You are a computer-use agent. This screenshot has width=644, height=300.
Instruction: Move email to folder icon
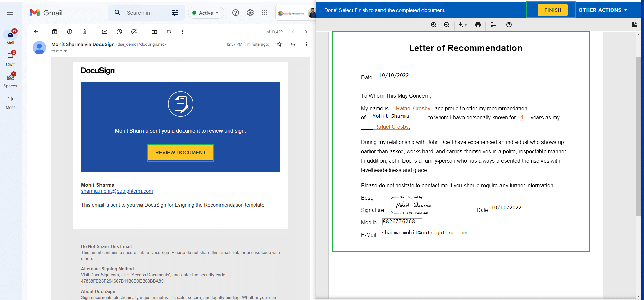(154, 32)
